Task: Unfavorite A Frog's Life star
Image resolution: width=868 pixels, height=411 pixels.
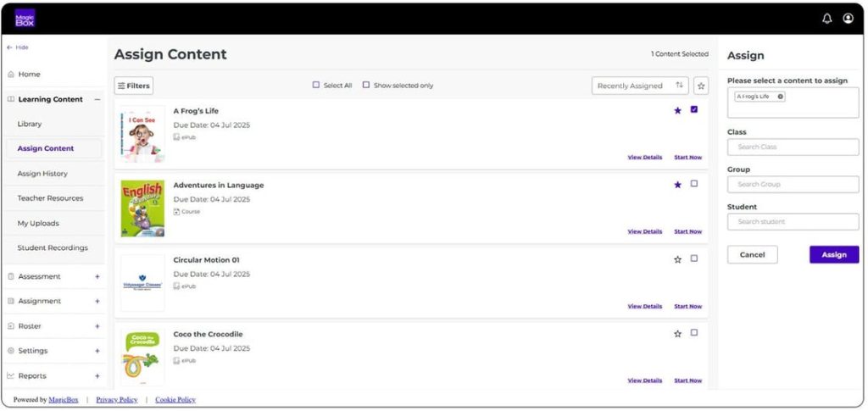Action: [x=677, y=110]
